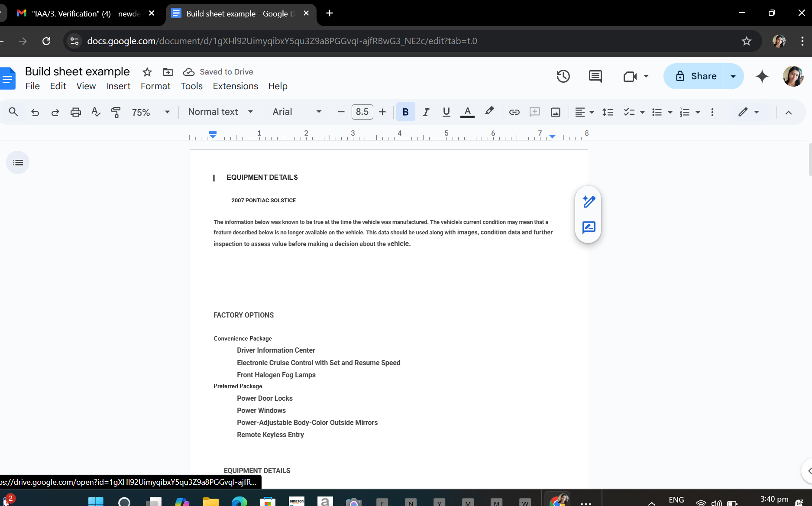This screenshot has height=506, width=812.
Task: Show more toolbar options
Action: [712, 112]
